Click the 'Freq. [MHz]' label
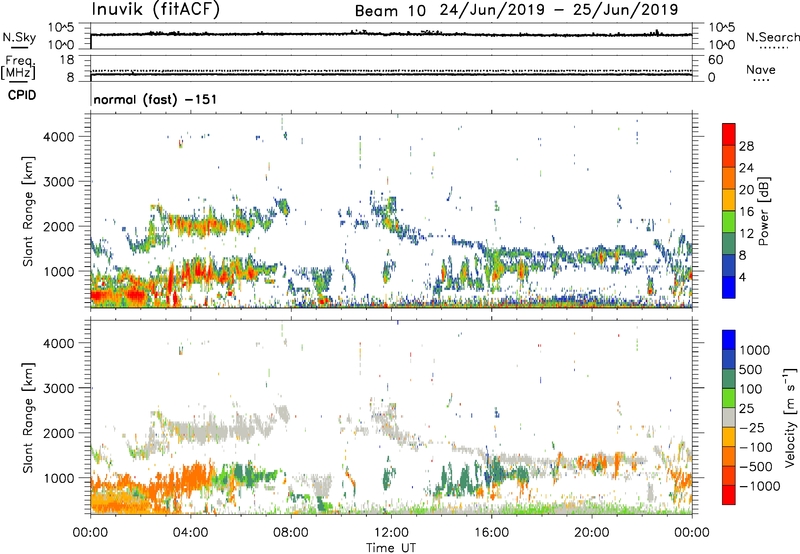Image resolution: width=800 pixels, height=554 pixels. pos(18,68)
